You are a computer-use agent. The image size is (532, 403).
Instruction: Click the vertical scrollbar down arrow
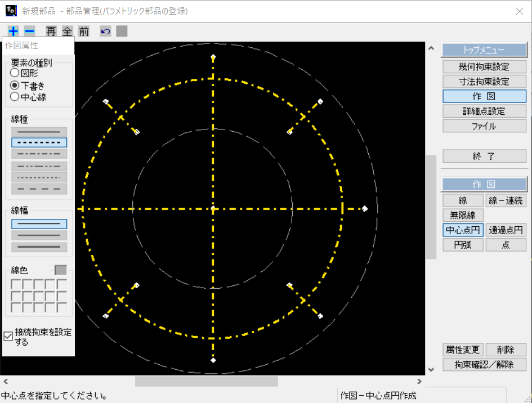point(431,370)
